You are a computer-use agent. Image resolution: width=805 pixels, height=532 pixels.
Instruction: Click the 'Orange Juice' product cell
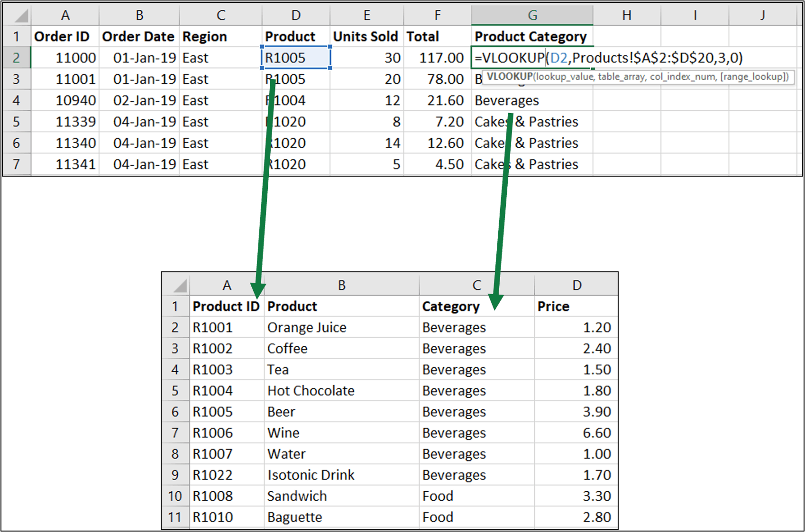coord(341,327)
